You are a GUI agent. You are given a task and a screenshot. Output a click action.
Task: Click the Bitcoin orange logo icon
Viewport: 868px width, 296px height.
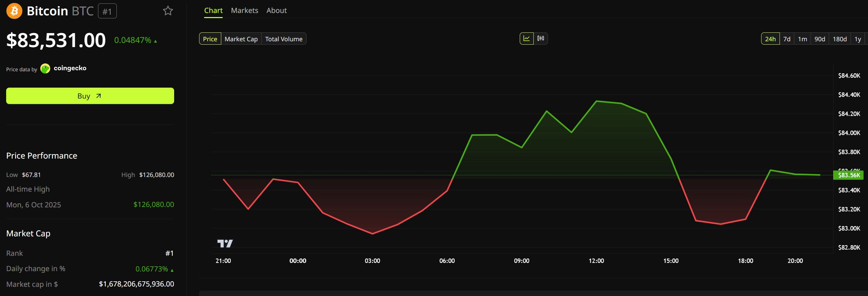pos(14,11)
